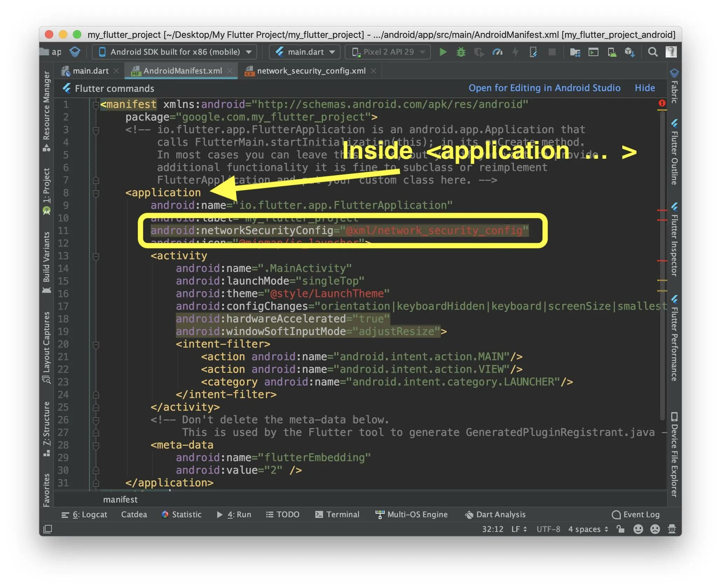Open run configuration window icon in toolbar

pyautogui.click(x=593, y=52)
